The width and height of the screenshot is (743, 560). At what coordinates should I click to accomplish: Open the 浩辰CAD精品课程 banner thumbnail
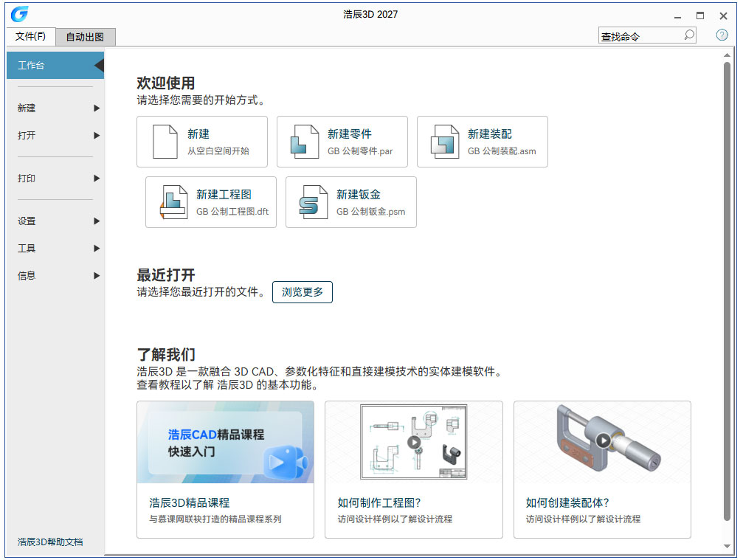click(x=226, y=442)
